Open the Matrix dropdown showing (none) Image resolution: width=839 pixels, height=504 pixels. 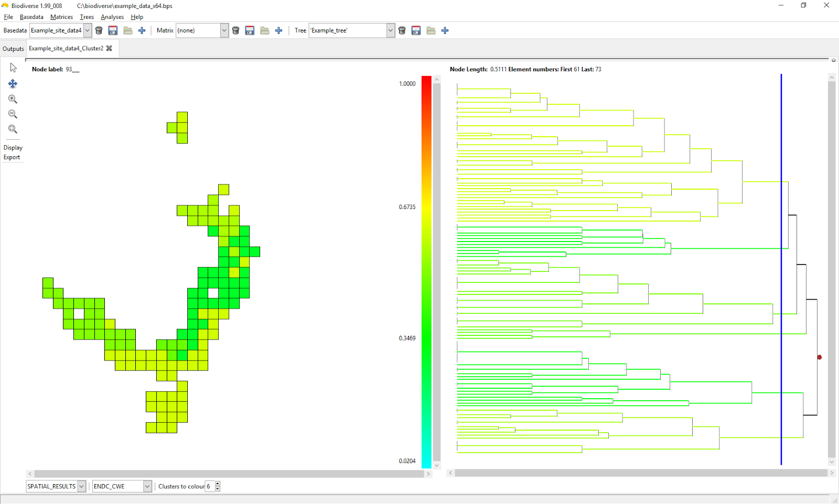(x=224, y=30)
